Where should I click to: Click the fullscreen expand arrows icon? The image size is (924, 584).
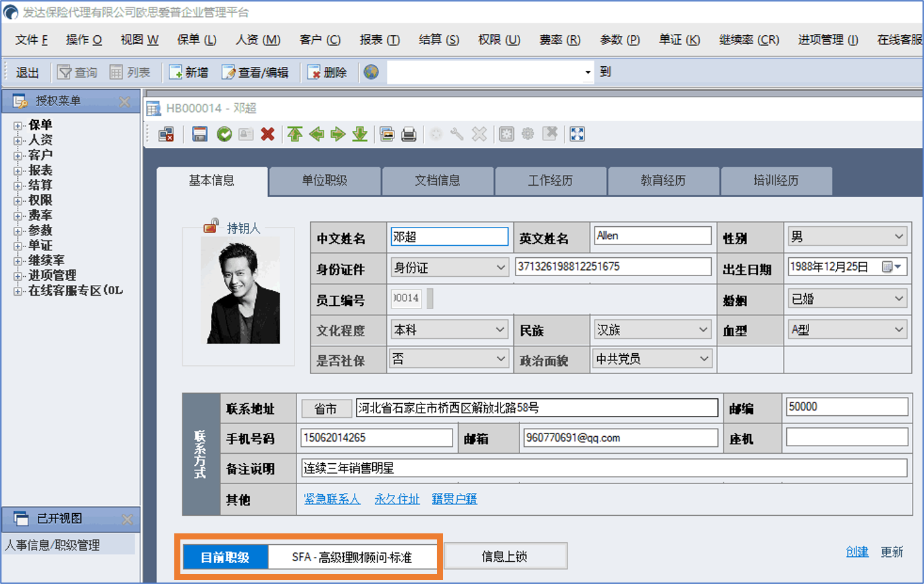coord(577,134)
